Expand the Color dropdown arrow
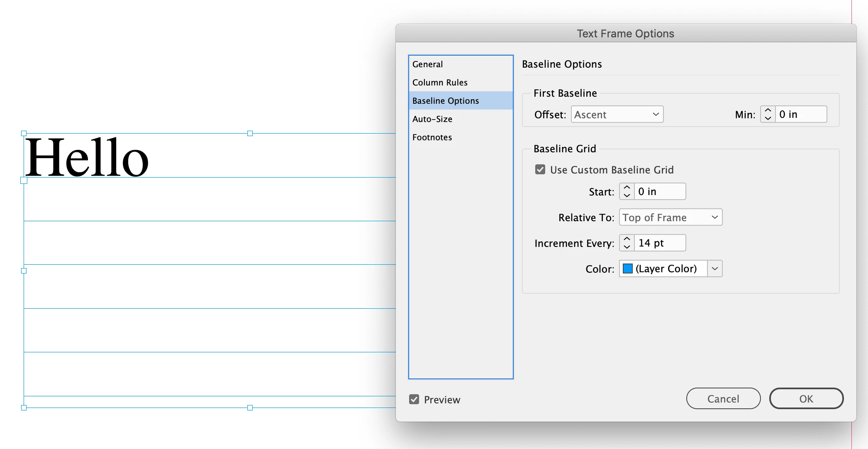Screen dimensions: 868x449 pyautogui.click(x=714, y=268)
